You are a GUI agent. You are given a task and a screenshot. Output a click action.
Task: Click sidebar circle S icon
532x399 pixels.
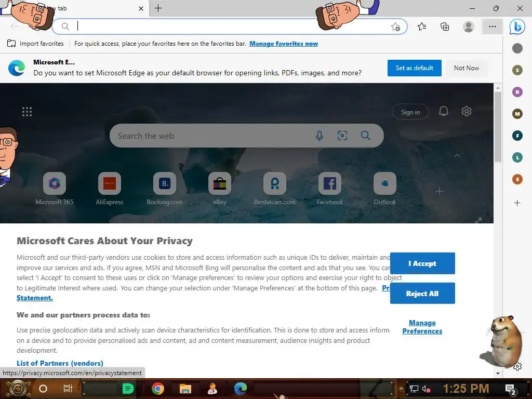[517, 70]
